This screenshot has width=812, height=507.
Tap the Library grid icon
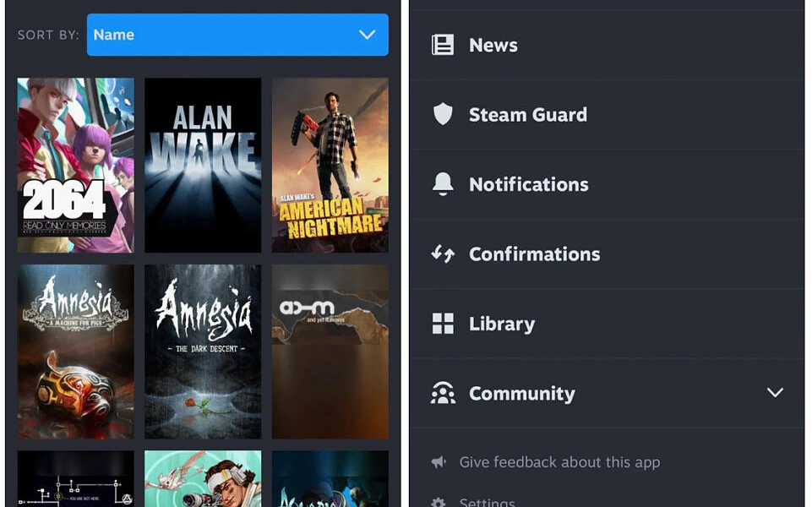coord(443,324)
